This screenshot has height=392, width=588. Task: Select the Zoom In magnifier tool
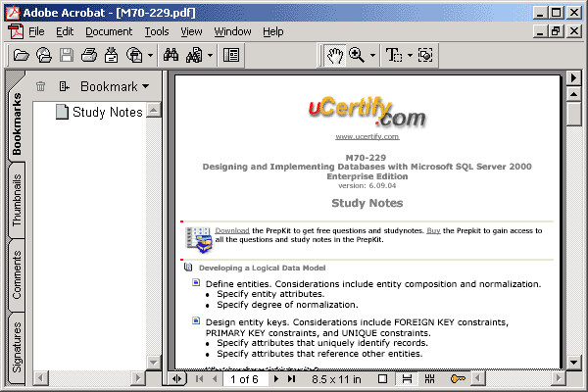[x=357, y=56]
